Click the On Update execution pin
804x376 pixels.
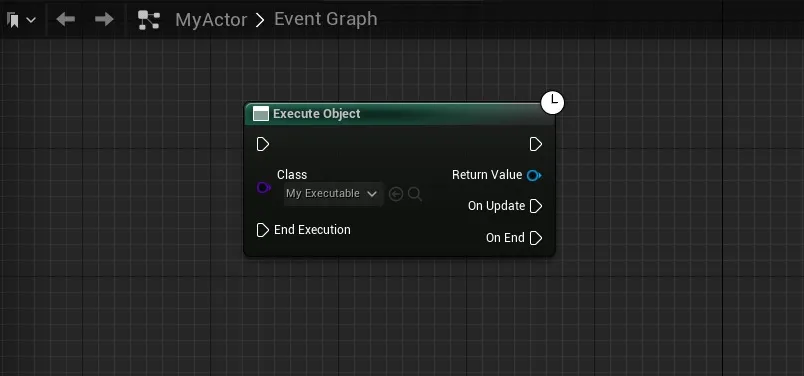pyautogui.click(x=535, y=206)
